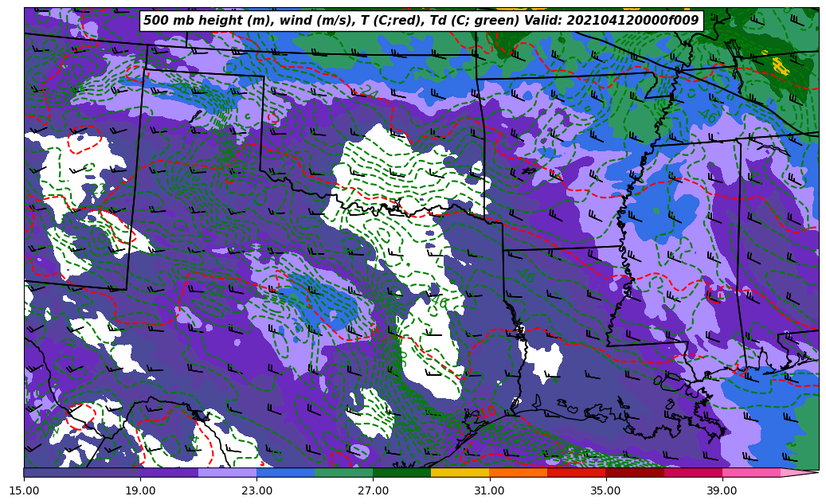The height and width of the screenshot is (504, 826).
Task: Pick the dark green colorbar segment after 27.00
Action: [x=402, y=472]
